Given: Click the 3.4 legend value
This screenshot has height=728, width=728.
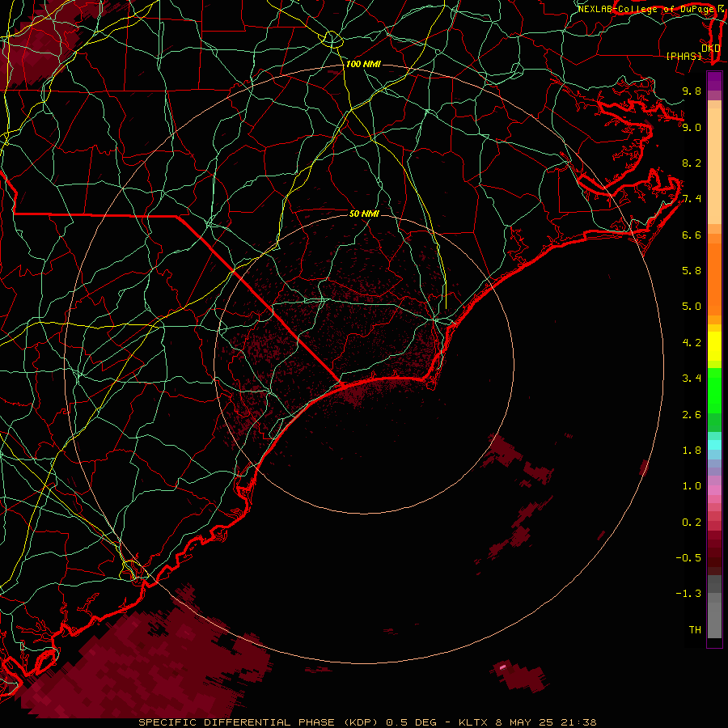Looking at the screenshot, I should point(692,379).
